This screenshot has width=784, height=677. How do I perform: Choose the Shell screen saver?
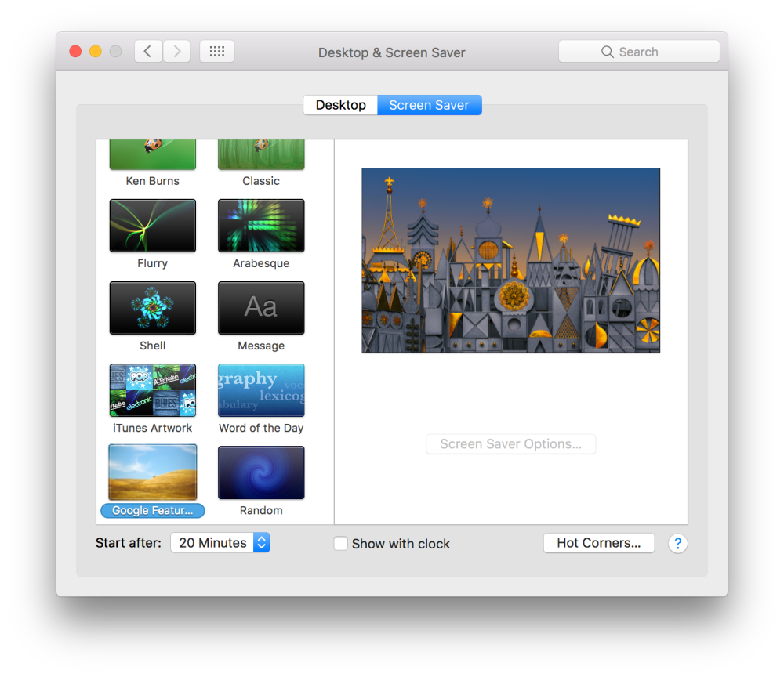[x=153, y=308]
